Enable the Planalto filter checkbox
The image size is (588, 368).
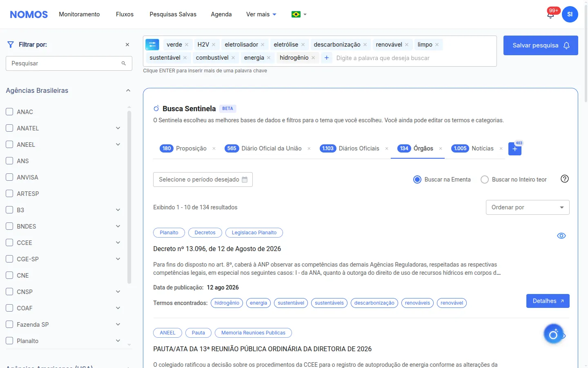9,341
